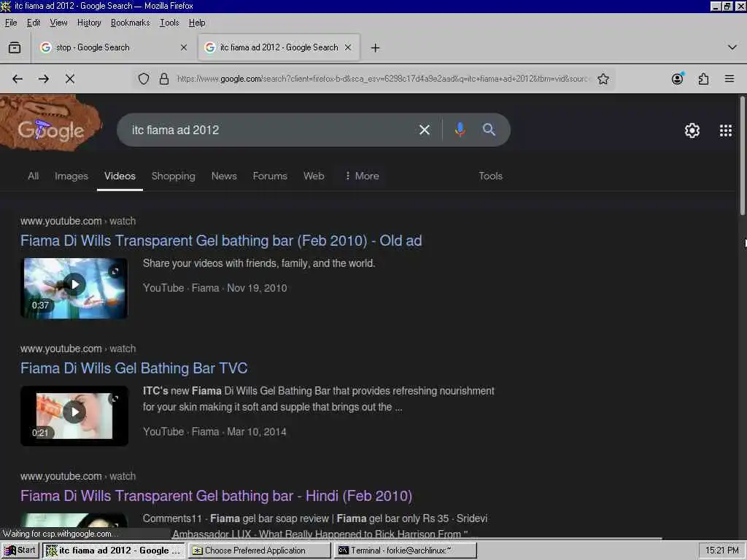Open a new tab with the plus button

(376, 47)
